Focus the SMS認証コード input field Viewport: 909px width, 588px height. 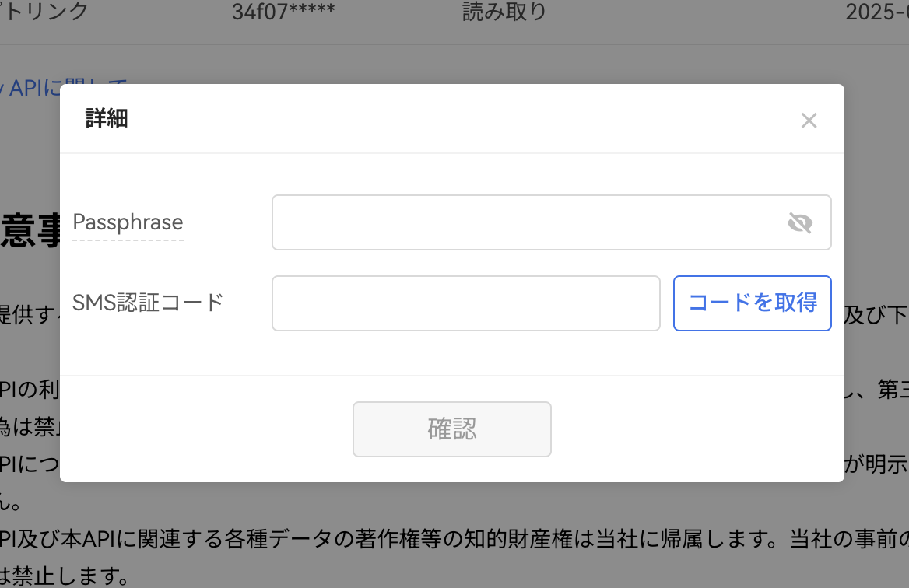pos(466,303)
